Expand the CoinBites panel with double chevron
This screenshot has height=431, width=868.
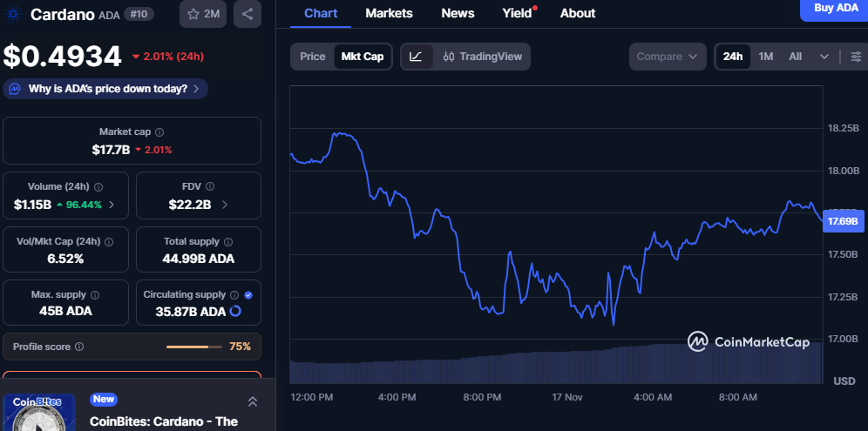click(252, 401)
